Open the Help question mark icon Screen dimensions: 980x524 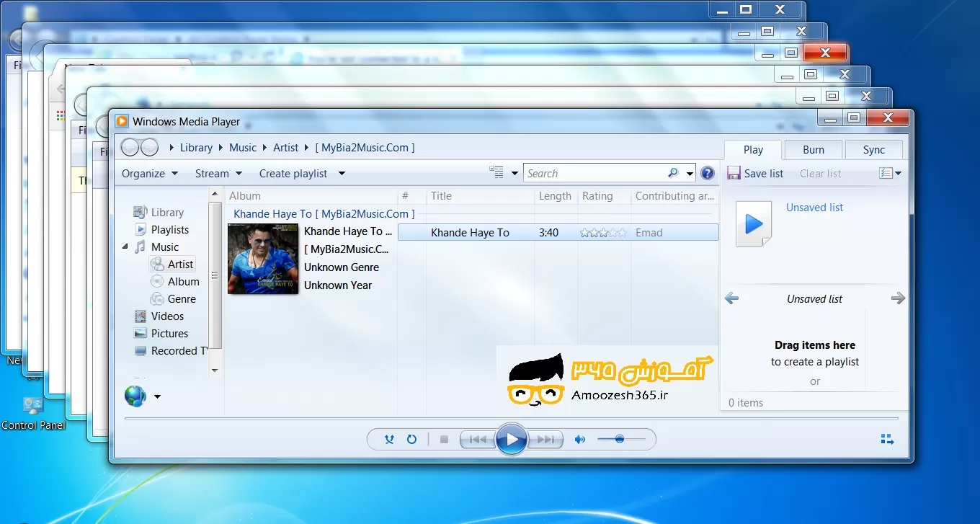[x=707, y=173]
